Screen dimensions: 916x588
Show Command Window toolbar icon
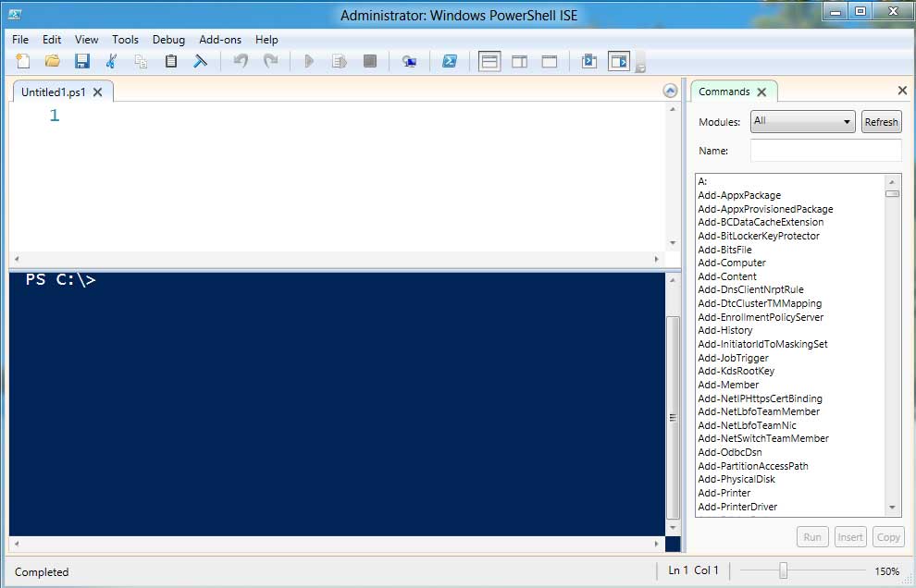coord(588,61)
